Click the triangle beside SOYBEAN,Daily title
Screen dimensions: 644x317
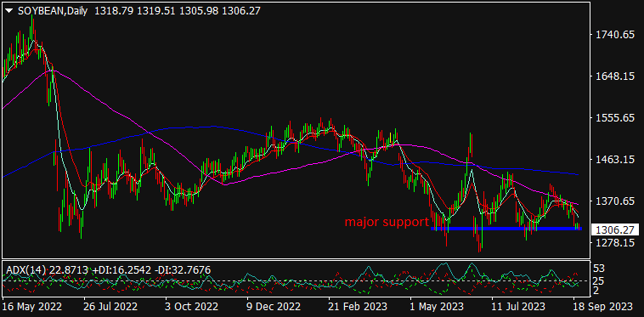10,12
